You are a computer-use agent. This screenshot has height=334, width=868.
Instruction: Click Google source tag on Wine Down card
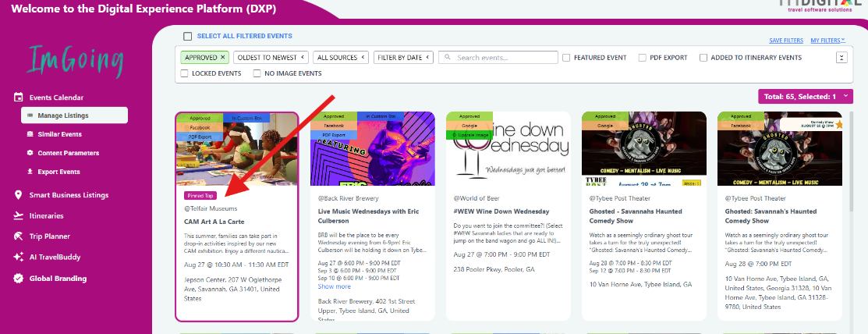pos(469,126)
